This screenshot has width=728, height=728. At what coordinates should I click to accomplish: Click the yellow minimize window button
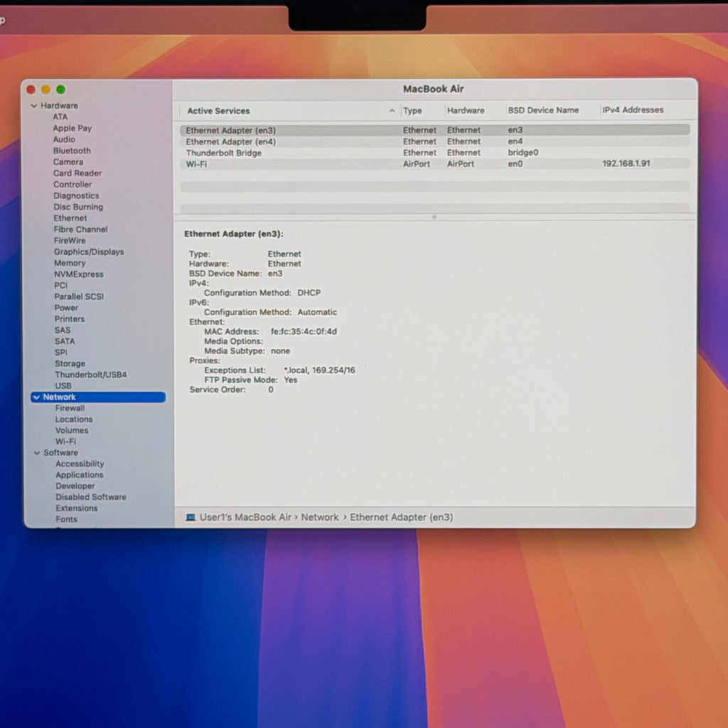point(46,90)
